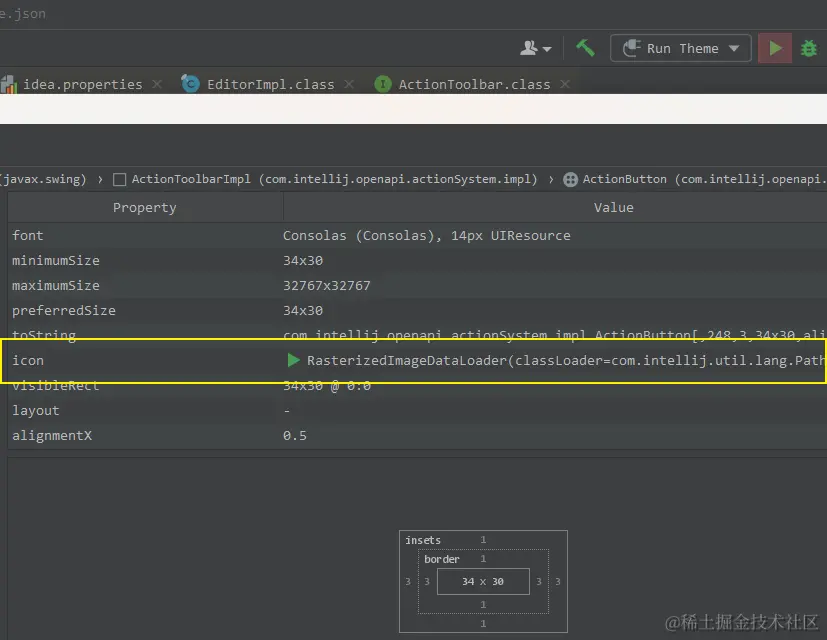Click the ActionButton component icon in breadcrumb
Viewport: 827px width, 640px height.
point(570,179)
